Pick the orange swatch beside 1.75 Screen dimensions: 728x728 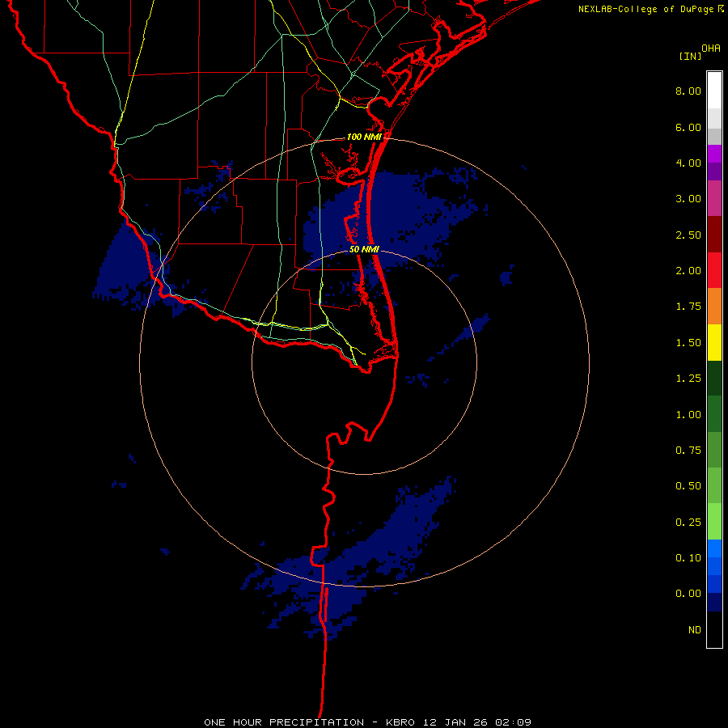714,307
